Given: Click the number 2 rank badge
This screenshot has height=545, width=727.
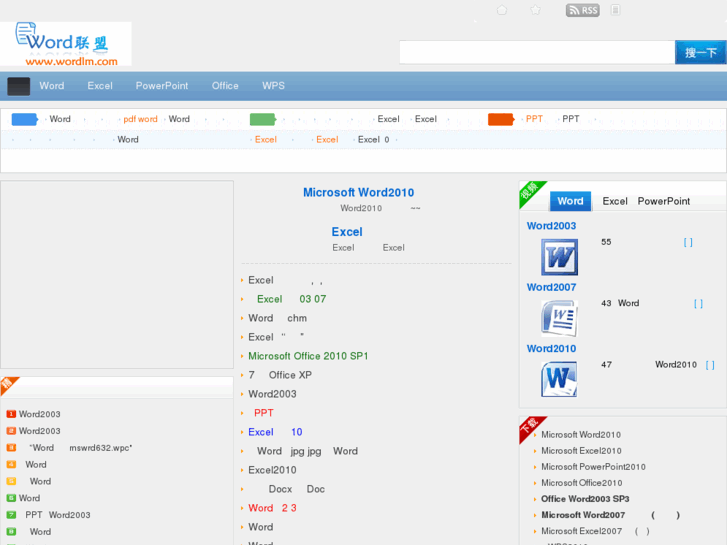Looking at the screenshot, I should 11,431.
